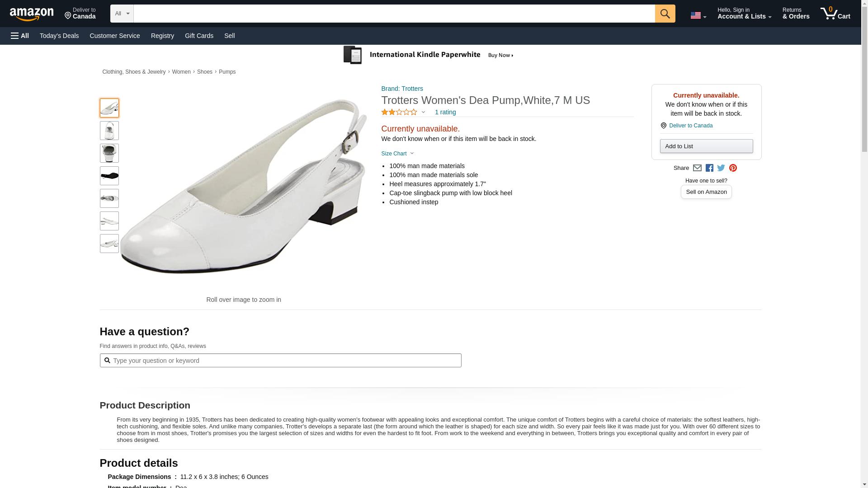Click the Amazon logo
The height and width of the screenshot is (488, 868).
click(32, 14)
